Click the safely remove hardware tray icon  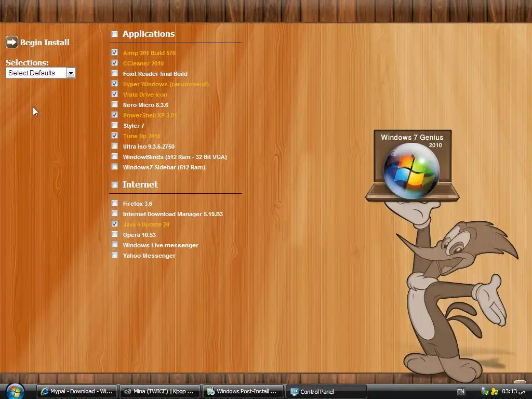(485, 392)
